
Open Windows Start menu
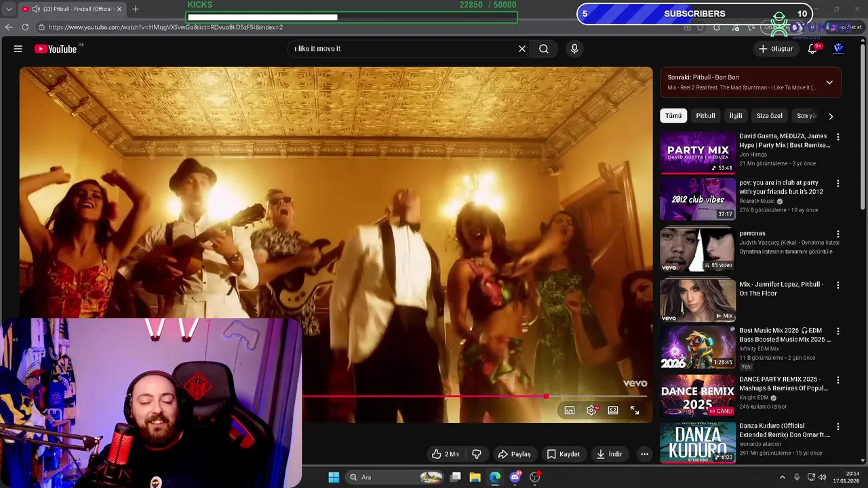click(x=334, y=477)
